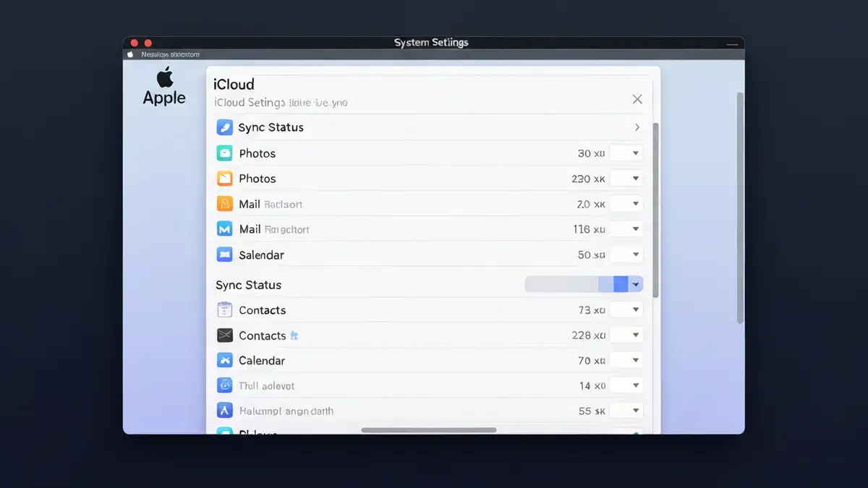868x488 pixels.
Task: Click the Photos label in the 230 xk row
Action: pos(258,179)
